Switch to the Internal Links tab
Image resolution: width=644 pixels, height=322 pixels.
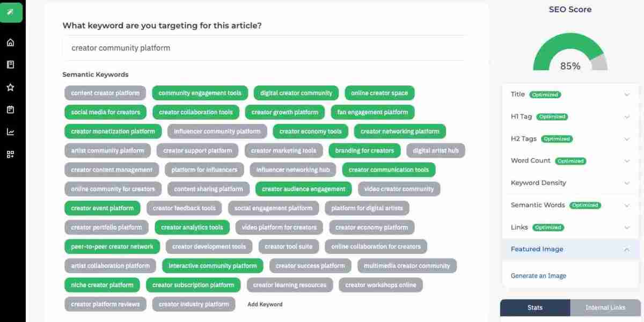coord(605,308)
